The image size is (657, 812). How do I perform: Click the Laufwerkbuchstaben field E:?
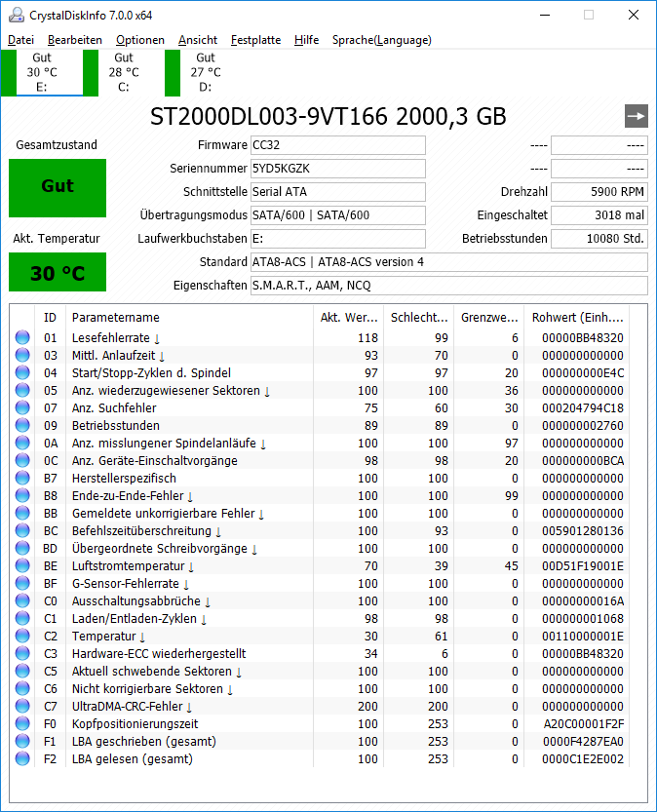pyautogui.click(x=338, y=238)
